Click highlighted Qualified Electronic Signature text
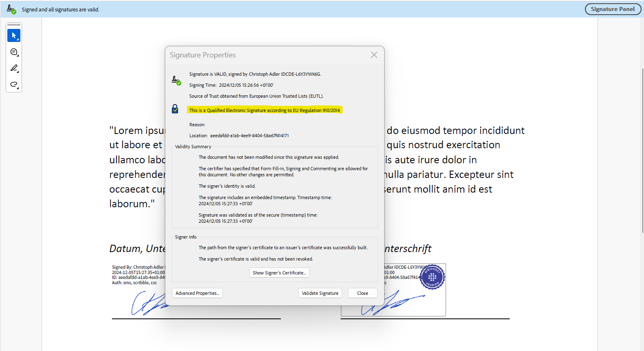The width and height of the screenshot is (644, 351). point(264,110)
